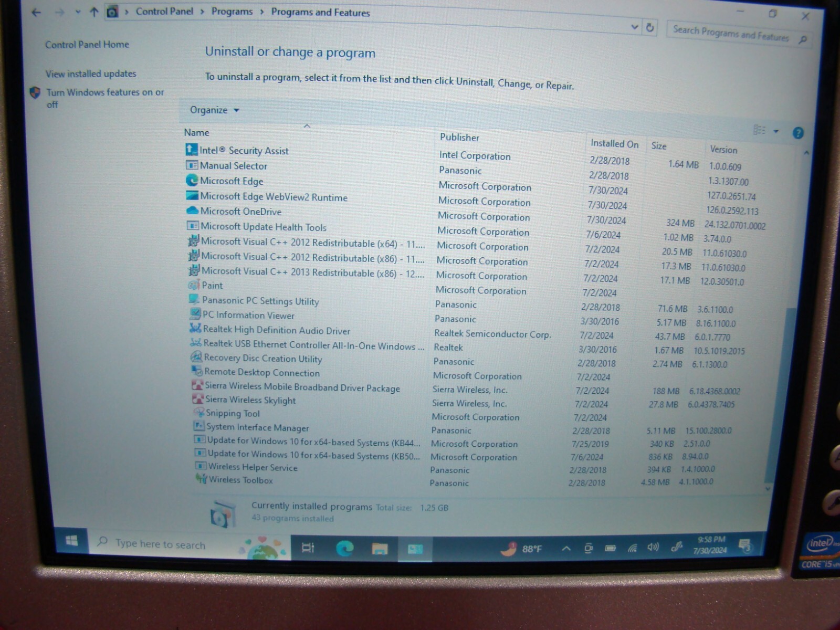
Task: Click the Paint program icon
Action: tap(194, 285)
